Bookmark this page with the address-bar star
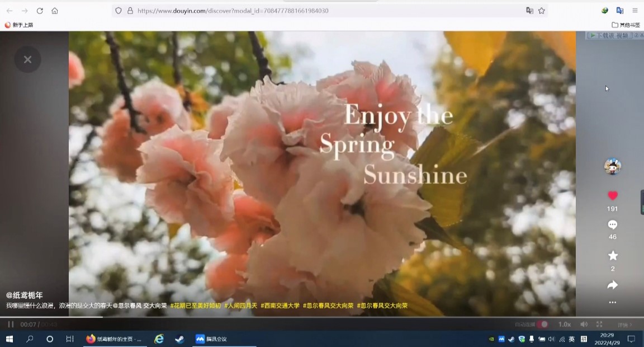644x347 pixels. [x=542, y=11]
